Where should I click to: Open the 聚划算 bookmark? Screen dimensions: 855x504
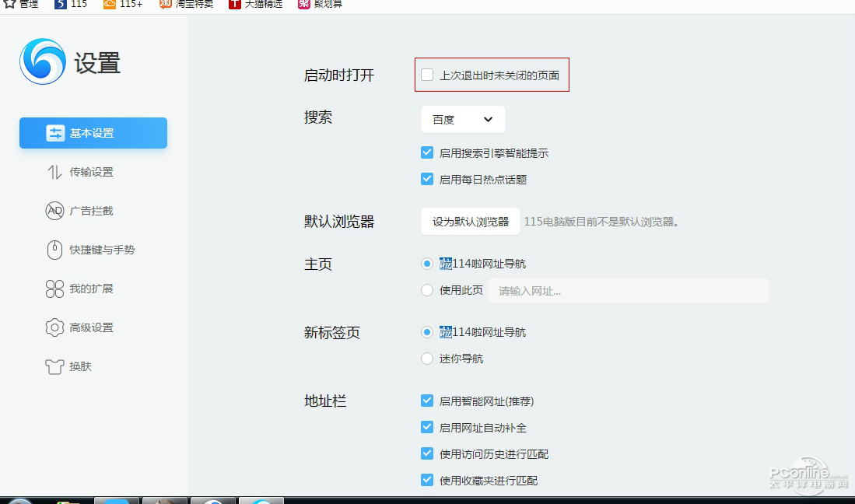coord(320,5)
